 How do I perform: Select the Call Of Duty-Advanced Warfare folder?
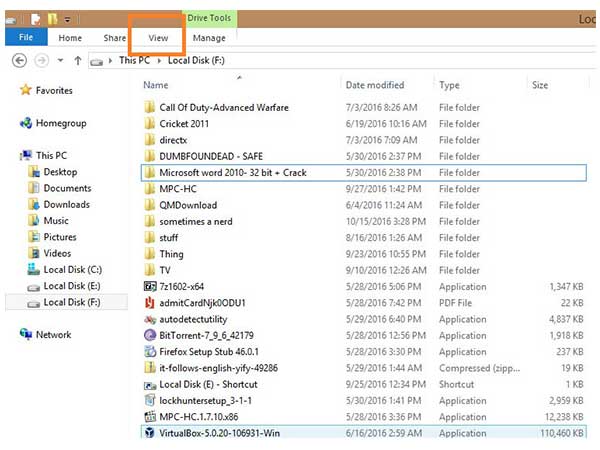223,108
